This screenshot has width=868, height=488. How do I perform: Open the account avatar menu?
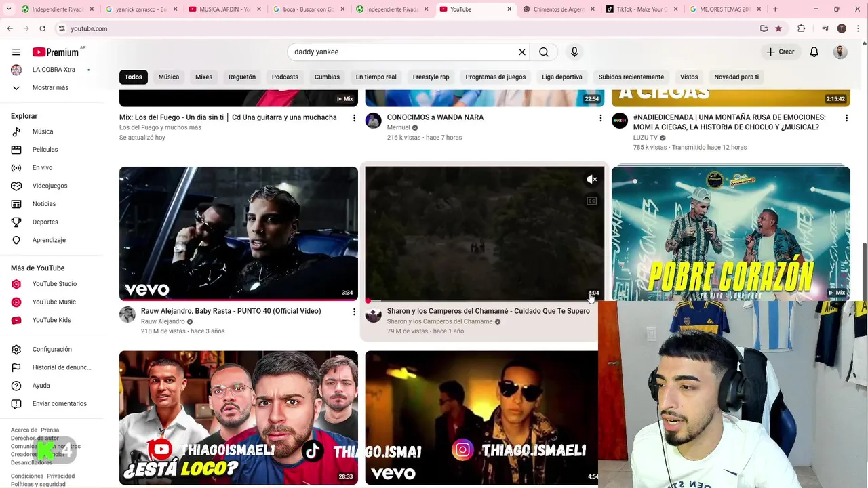pyautogui.click(x=840, y=52)
